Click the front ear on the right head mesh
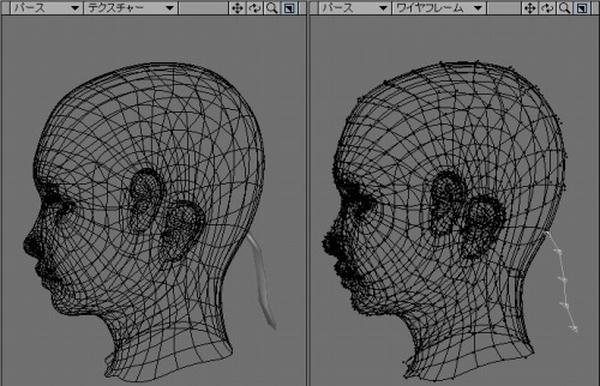Screen dimensions: 600x386 (447, 199)
